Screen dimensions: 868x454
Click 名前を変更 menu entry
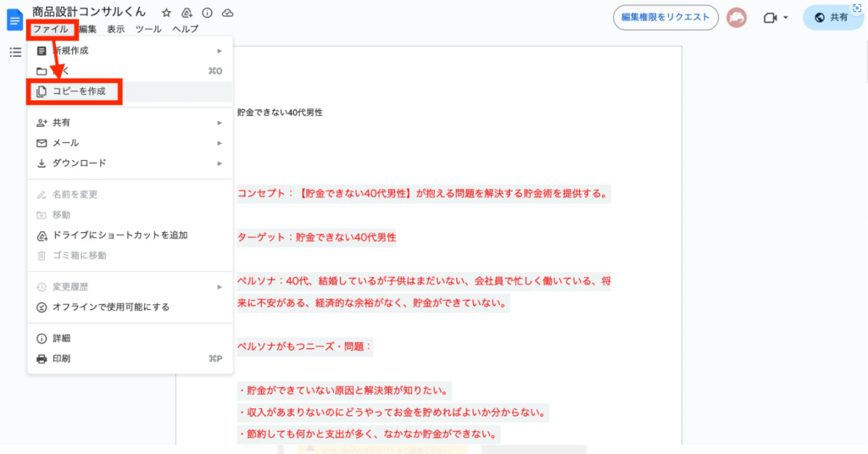click(x=130, y=195)
